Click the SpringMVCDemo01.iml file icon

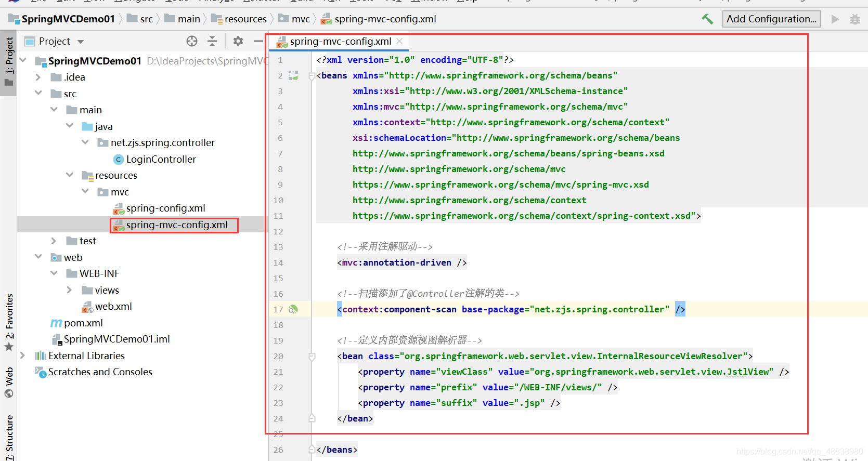57,339
